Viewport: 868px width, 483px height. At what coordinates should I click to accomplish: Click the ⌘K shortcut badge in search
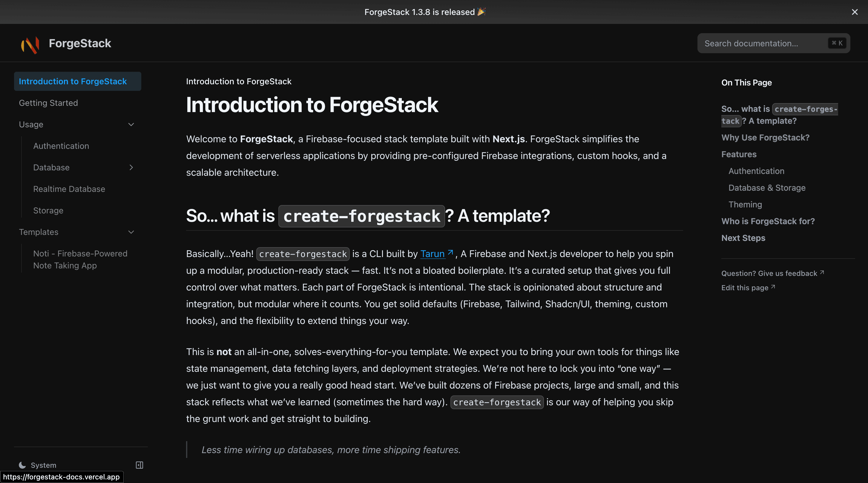click(x=837, y=43)
